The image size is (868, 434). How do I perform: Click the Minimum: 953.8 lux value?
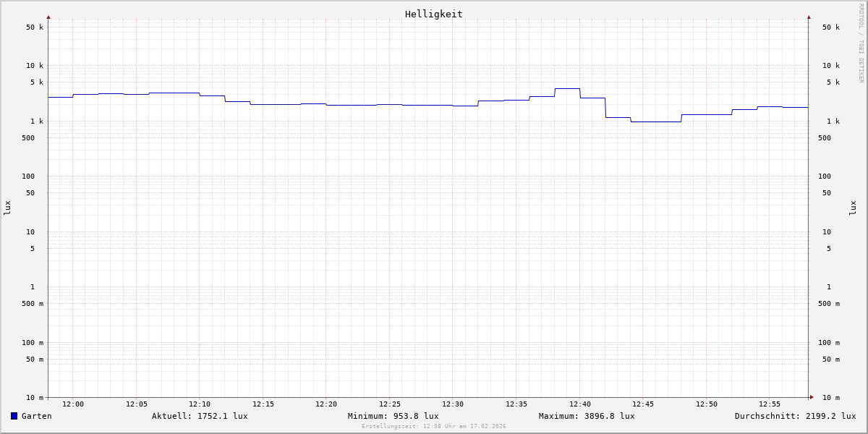tap(393, 416)
